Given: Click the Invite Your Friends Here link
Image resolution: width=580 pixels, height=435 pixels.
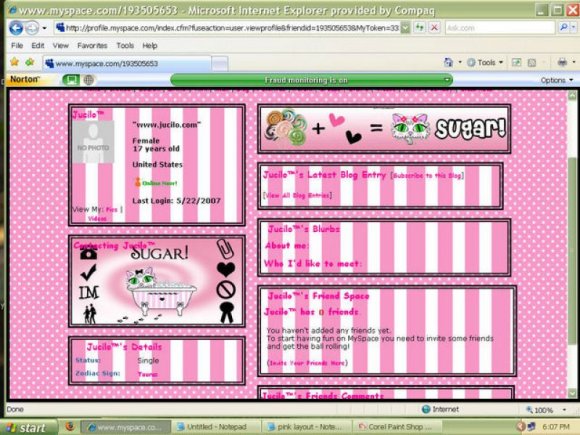Looking at the screenshot, I should pyautogui.click(x=307, y=363).
